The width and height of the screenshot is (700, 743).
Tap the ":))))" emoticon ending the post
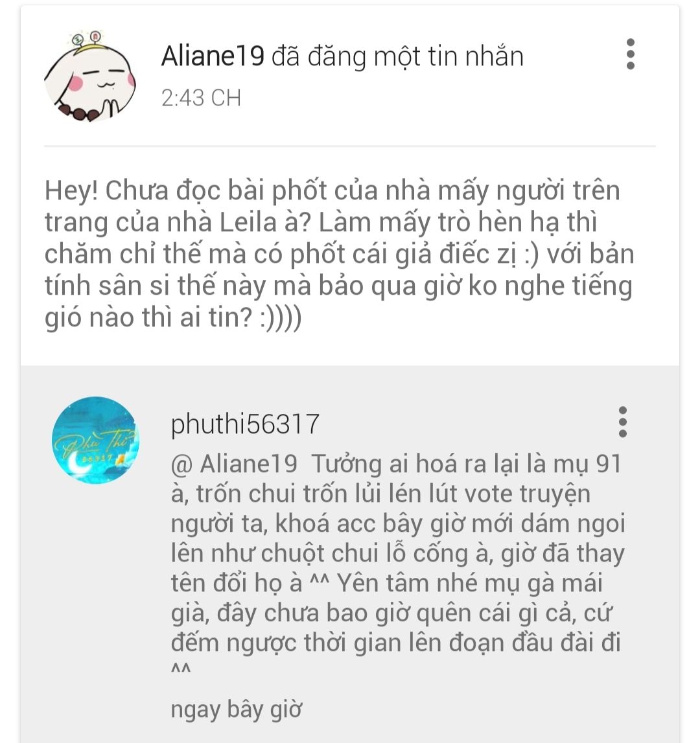tap(280, 318)
